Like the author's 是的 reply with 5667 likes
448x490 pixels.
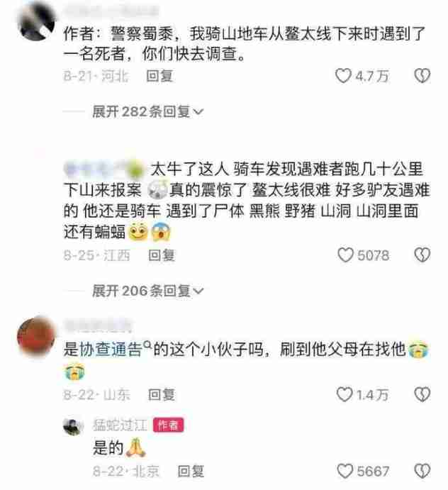click(x=345, y=471)
